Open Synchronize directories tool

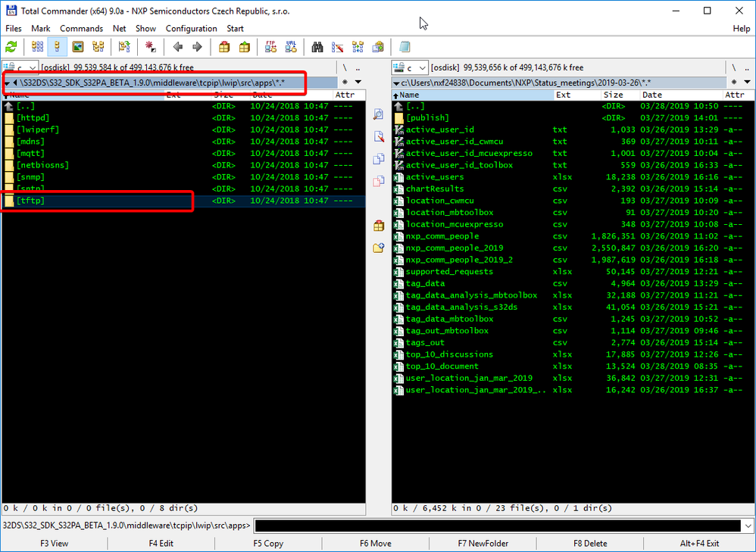(358, 47)
